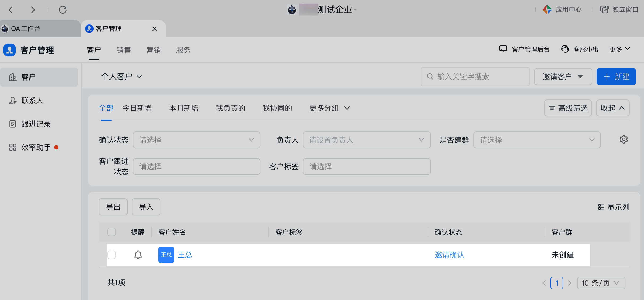Open 客服小蜜 customer service assistant
Image resolution: width=644 pixels, height=300 pixels.
580,49
